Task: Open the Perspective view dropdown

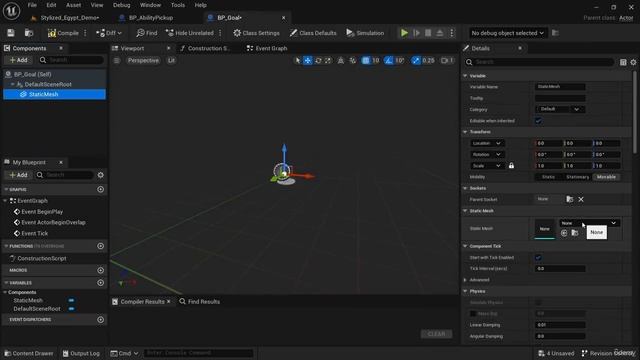Action: pos(143,60)
